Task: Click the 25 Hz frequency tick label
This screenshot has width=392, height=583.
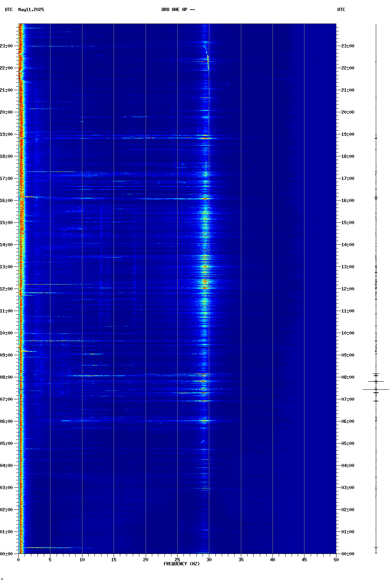Action: tap(177, 560)
